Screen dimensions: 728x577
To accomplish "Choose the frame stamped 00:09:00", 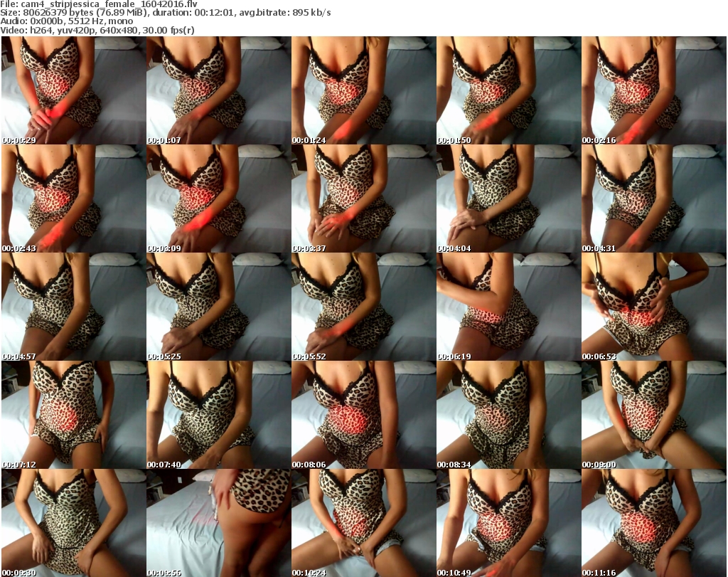I will click(x=654, y=415).
